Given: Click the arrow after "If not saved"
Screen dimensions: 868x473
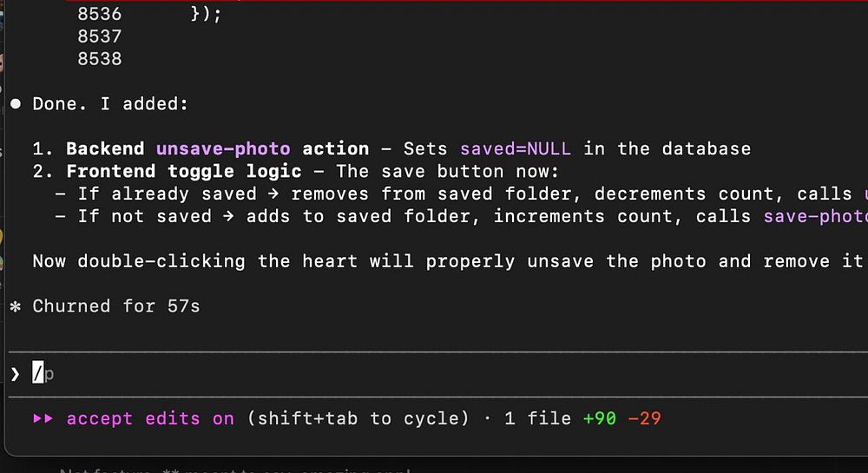Looking at the screenshot, I should point(228,216).
